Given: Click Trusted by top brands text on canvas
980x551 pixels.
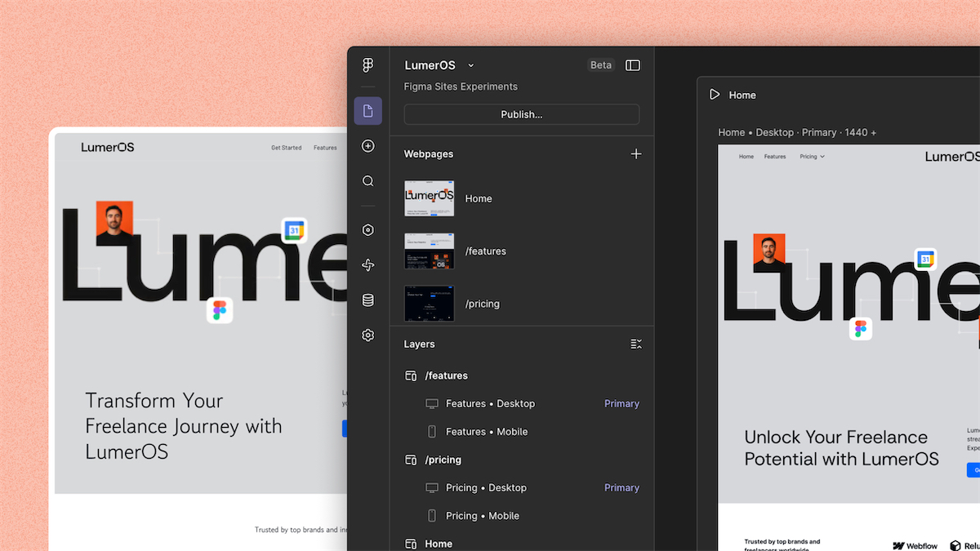Looking at the screenshot, I should point(782,545).
